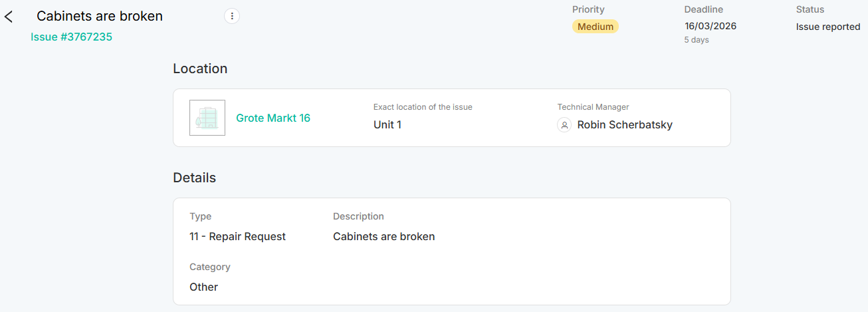Click the Technical Manager person avatar icon
The image size is (868, 312).
[x=564, y=124]
